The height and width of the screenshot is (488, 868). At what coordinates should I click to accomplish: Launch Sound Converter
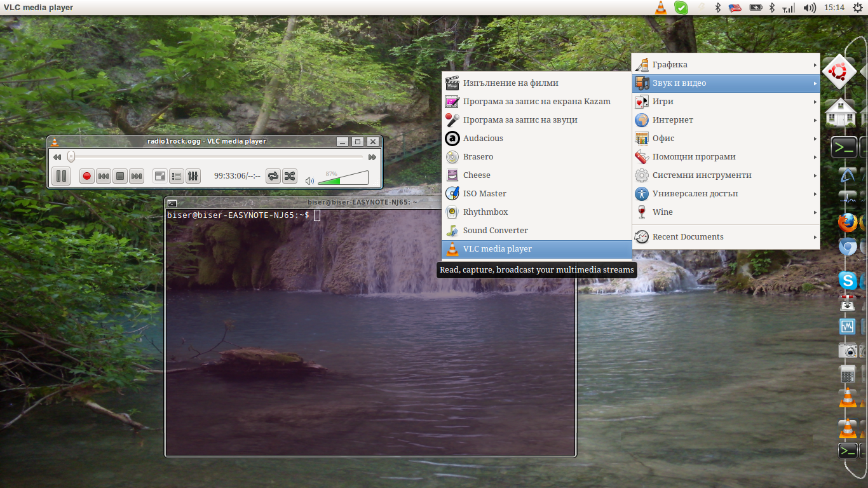(x=537, y=230)
